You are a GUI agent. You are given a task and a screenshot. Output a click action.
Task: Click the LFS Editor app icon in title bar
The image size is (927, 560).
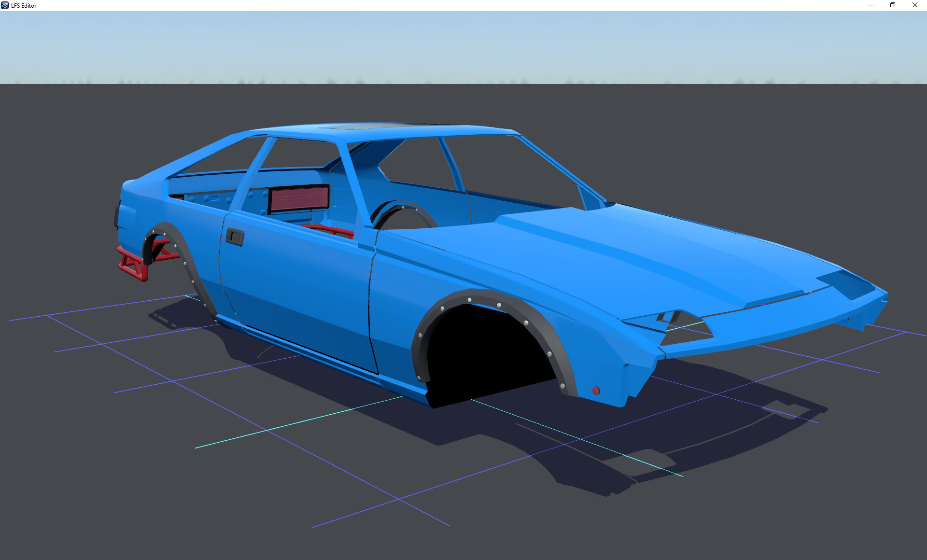(x=5, y=5)
